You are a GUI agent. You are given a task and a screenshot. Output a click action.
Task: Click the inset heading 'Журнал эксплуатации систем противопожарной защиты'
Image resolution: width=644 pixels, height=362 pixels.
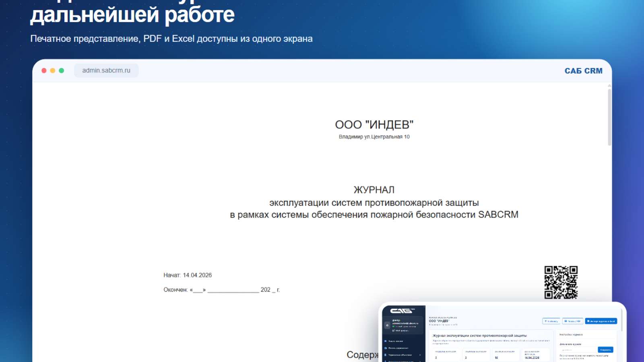(479, 335)
